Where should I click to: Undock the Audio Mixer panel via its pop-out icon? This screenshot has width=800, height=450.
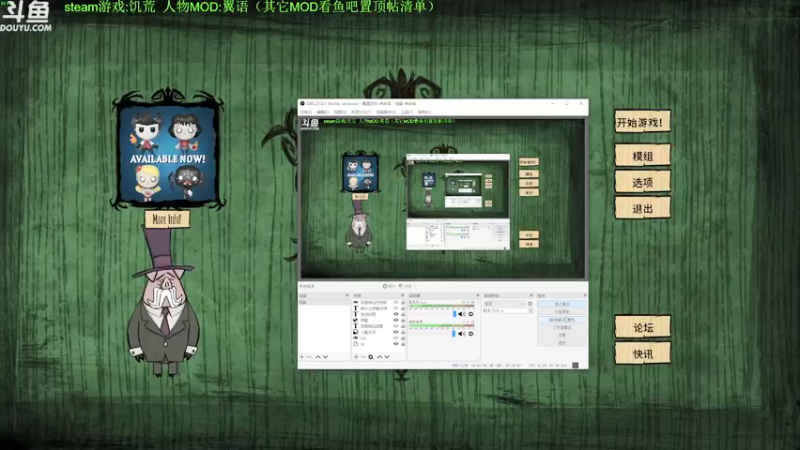[478, 295]
